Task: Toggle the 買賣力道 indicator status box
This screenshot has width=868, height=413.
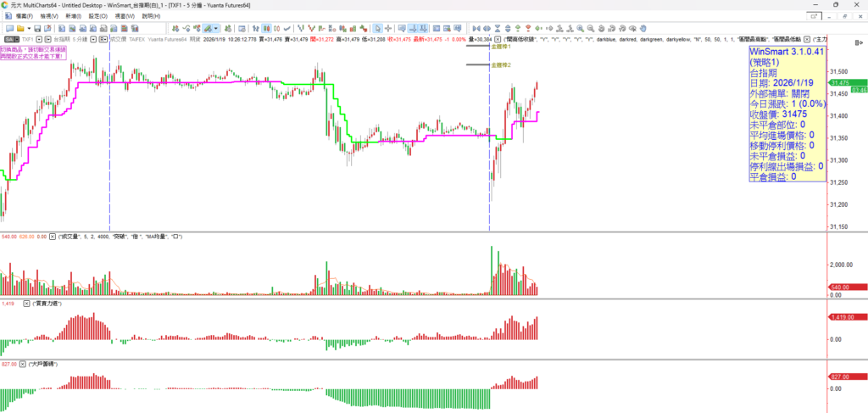Action: pos(25,302)
